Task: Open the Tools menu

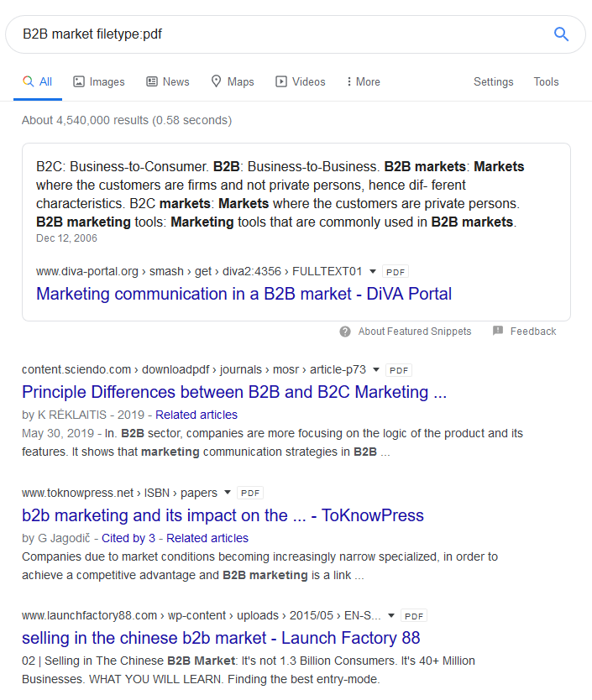Action: tap(546, 81)
